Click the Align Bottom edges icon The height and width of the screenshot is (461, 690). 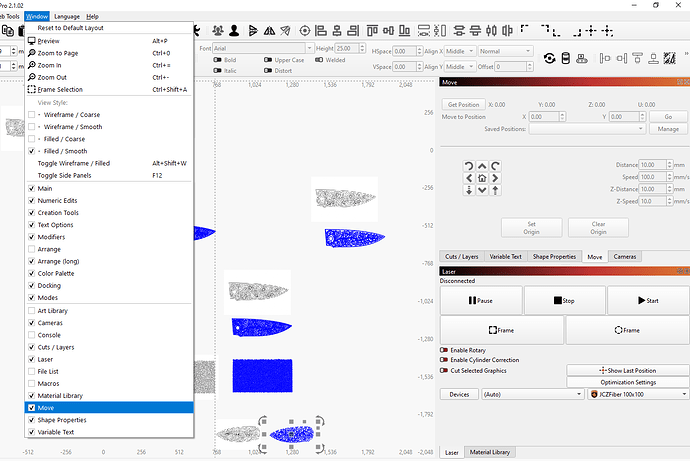404,31
